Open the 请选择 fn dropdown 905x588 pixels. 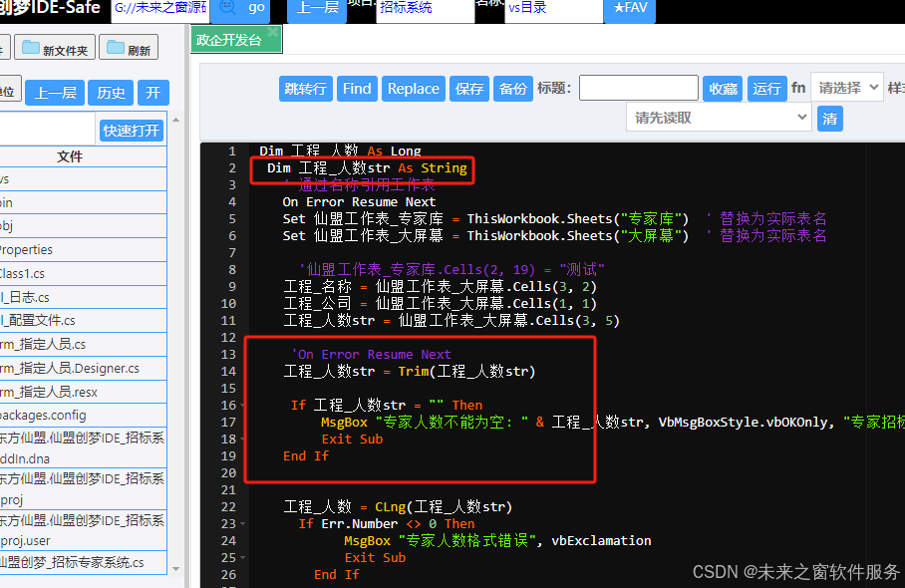[x=847, y=87]
